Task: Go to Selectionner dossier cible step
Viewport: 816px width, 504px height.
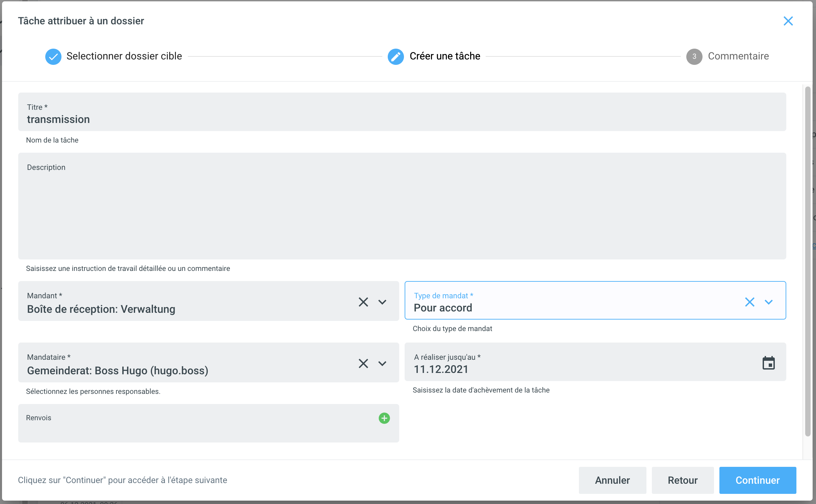Action: click(124, 56)
